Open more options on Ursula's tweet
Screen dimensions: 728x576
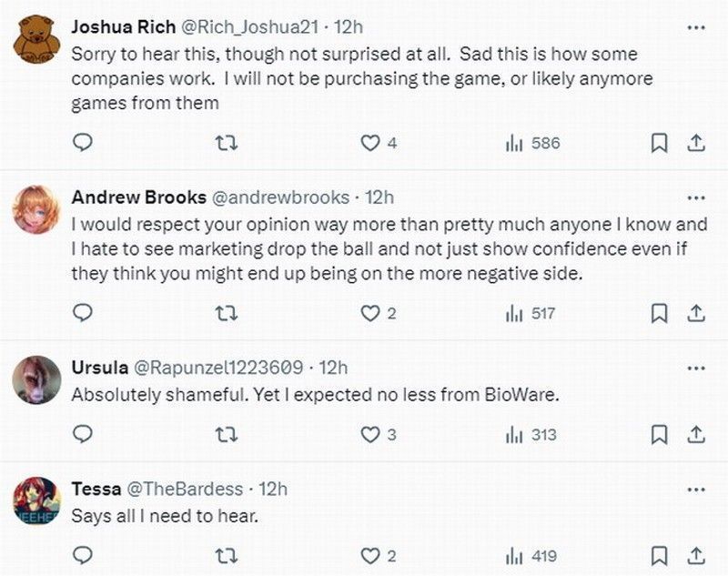click(696, 368)
